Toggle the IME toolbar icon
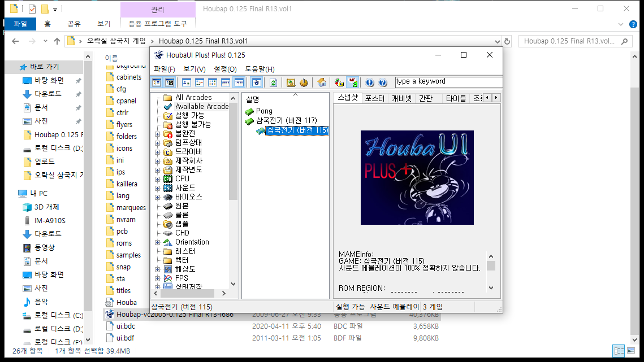 (x=352, y=82)
